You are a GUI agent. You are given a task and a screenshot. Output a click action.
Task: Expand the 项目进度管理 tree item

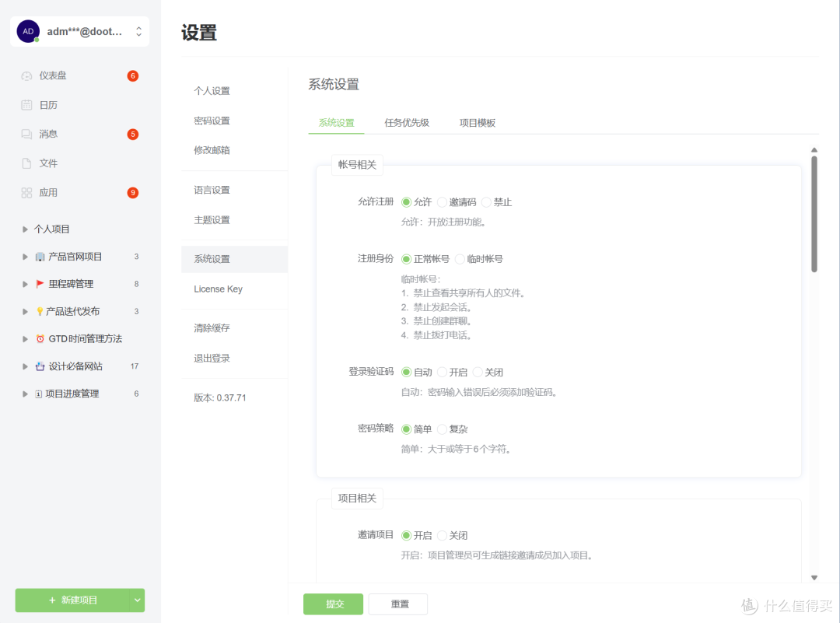[x=25, y=394]
